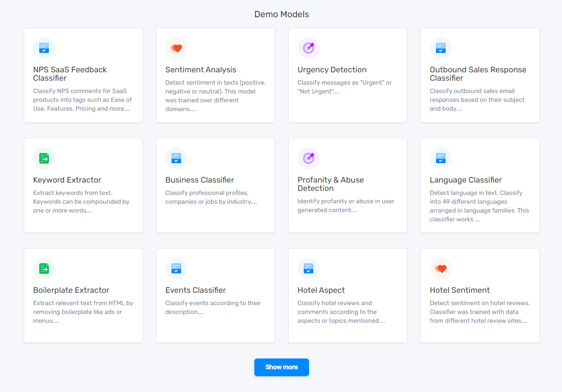Click the 'Classify messages as Urgent' description
Screen dimensions: 562x392
(345, 87)
